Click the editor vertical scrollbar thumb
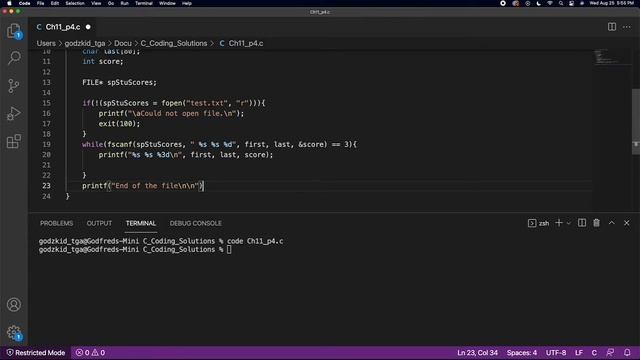This screenshot has height=360, width=640. (636, 122)
